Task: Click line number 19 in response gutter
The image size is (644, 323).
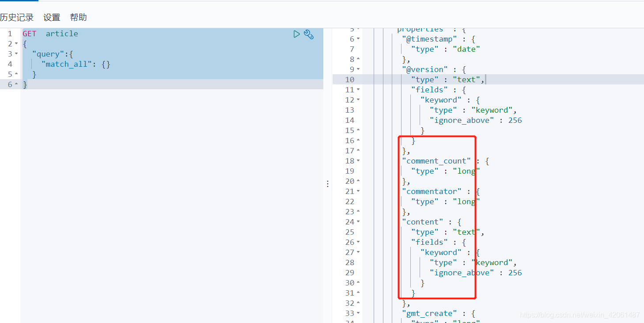Action: tap(349, 171)
